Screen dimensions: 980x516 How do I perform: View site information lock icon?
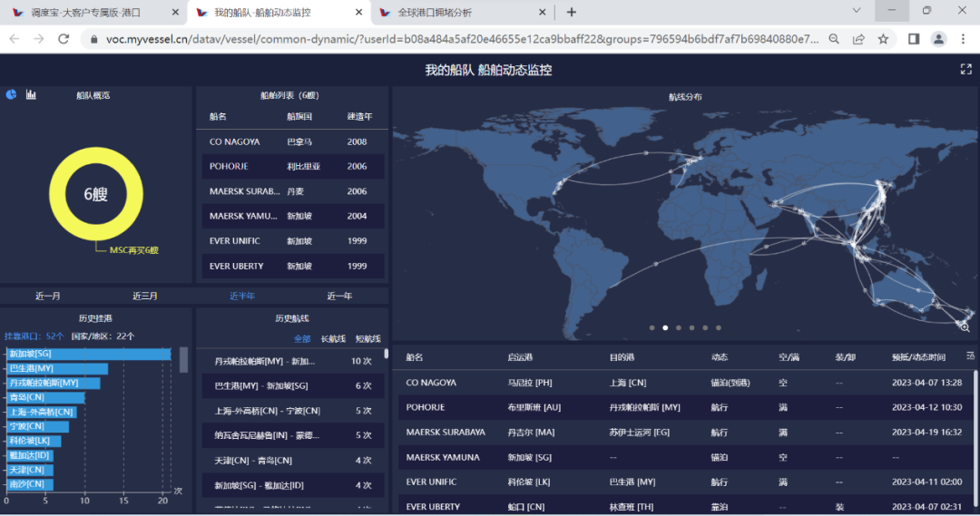[93, 39]
